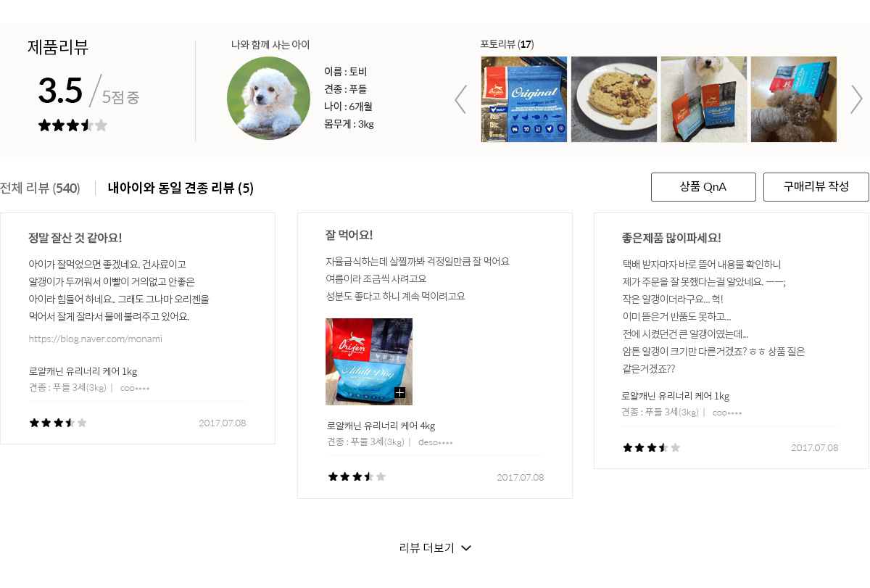Open the Orijen Original bag photo thumbnail
This screenshot has height=588, width=870.
click(524, 99)
